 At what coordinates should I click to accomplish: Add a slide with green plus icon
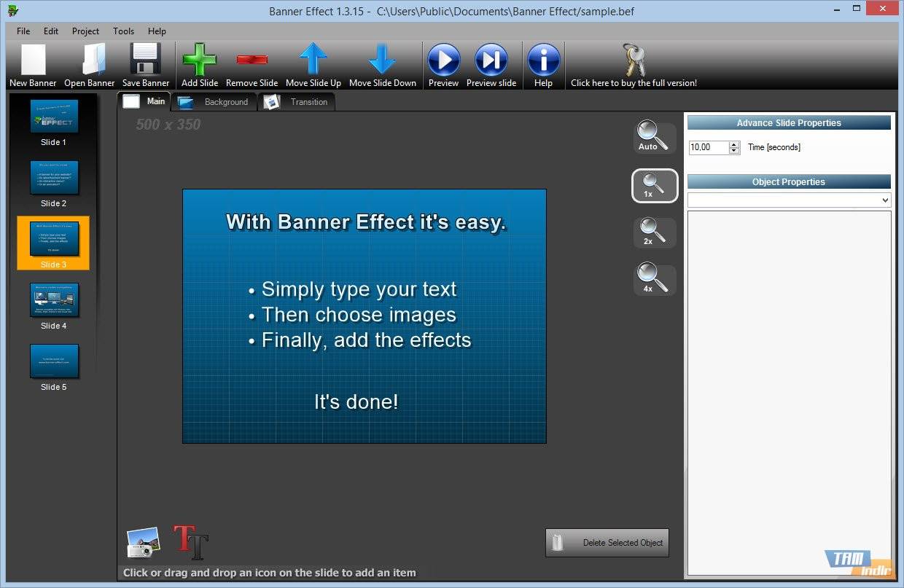pos(200,61)
